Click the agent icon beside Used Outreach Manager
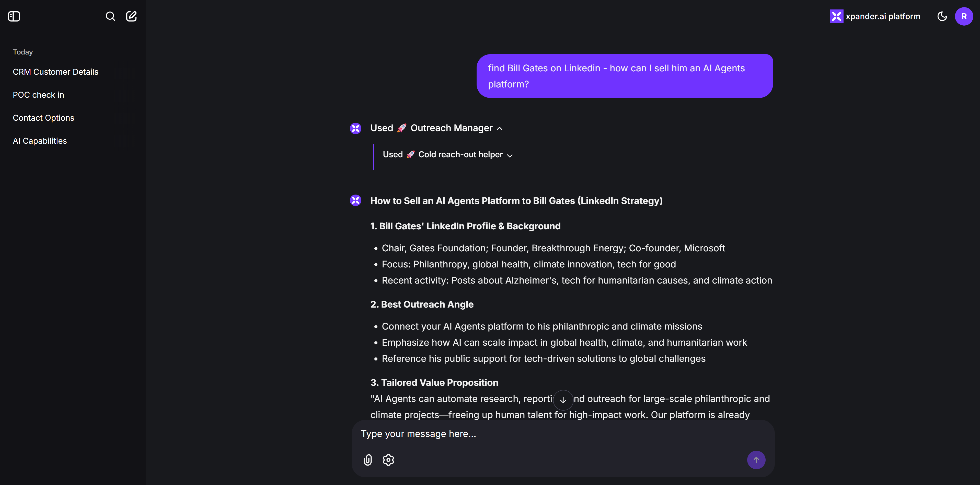This screenshot has height=485, width=980. 355,128
